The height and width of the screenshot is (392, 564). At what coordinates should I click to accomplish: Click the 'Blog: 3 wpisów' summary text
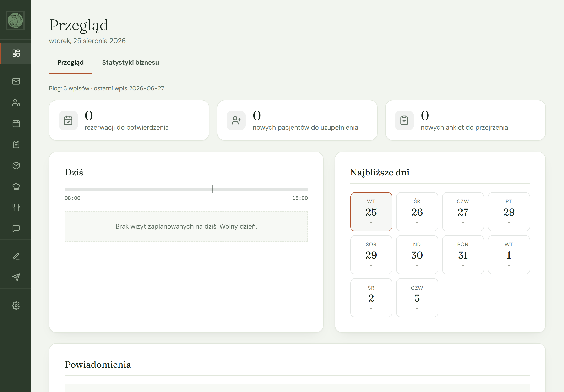[x=107, y=88]
